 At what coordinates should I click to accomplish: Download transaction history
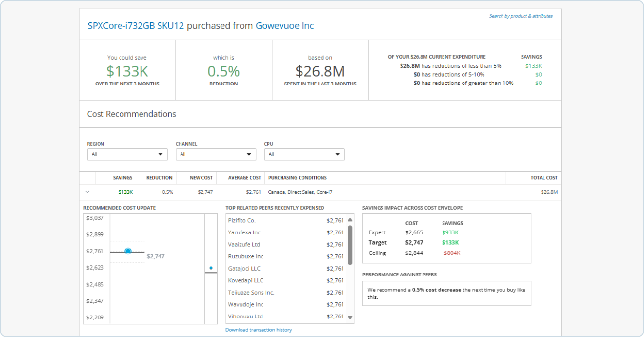tap(259, 330)
